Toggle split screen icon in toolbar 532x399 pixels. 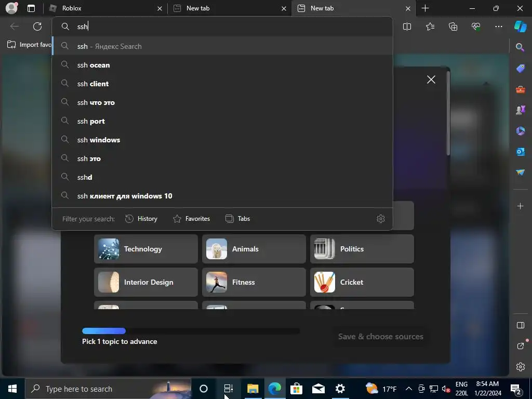[407, 26]
